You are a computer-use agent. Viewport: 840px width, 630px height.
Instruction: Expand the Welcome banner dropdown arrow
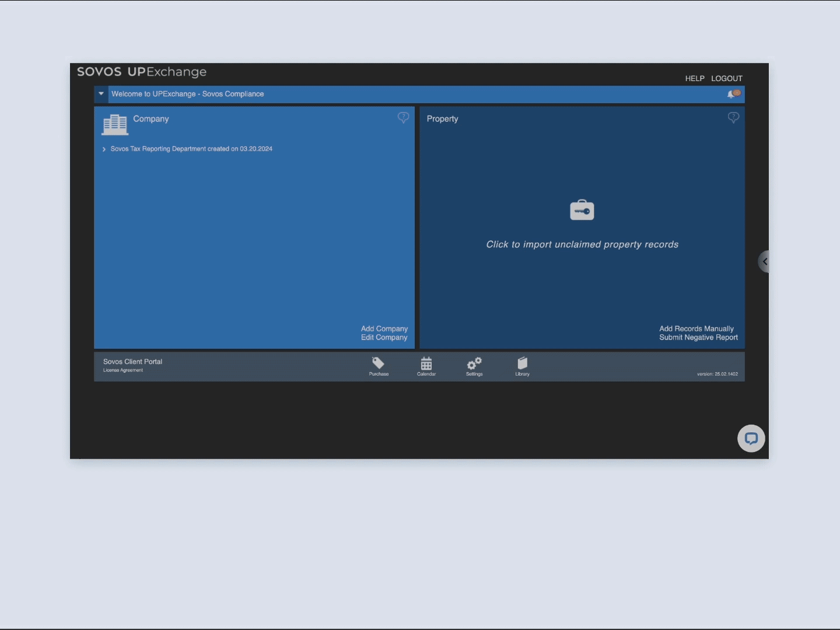pyautogui.click(x=101, y=94)
